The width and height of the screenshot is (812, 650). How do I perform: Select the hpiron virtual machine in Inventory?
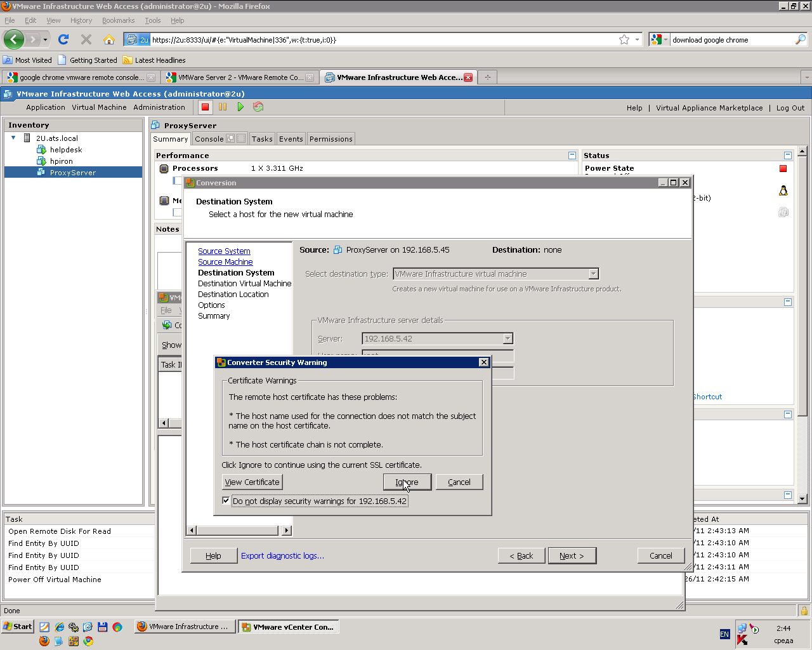[62, 161]
